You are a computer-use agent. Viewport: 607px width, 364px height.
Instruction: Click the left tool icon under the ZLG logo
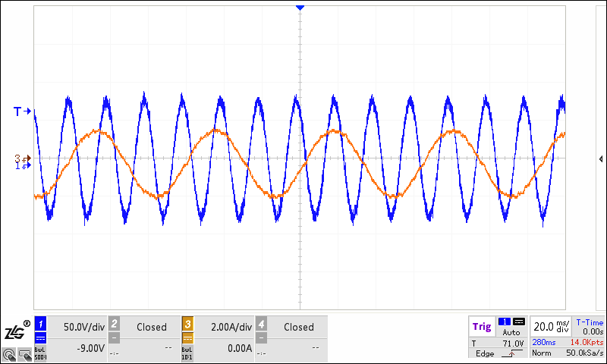(8, 353)
